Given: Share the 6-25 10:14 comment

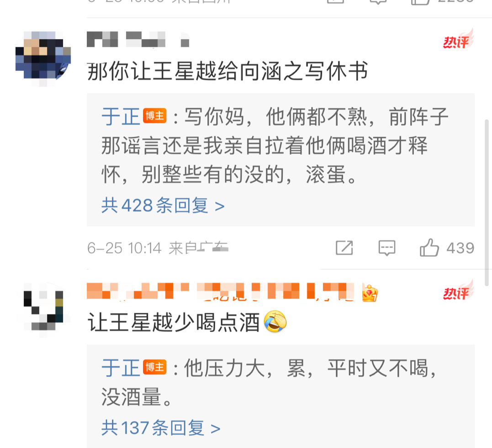Looking at the screenshot, I should point(344,248).
